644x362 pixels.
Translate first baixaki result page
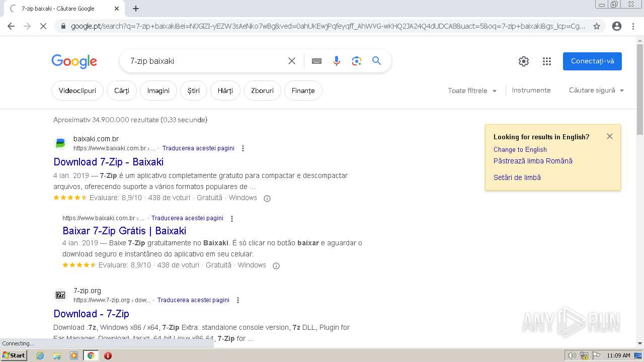198,148
